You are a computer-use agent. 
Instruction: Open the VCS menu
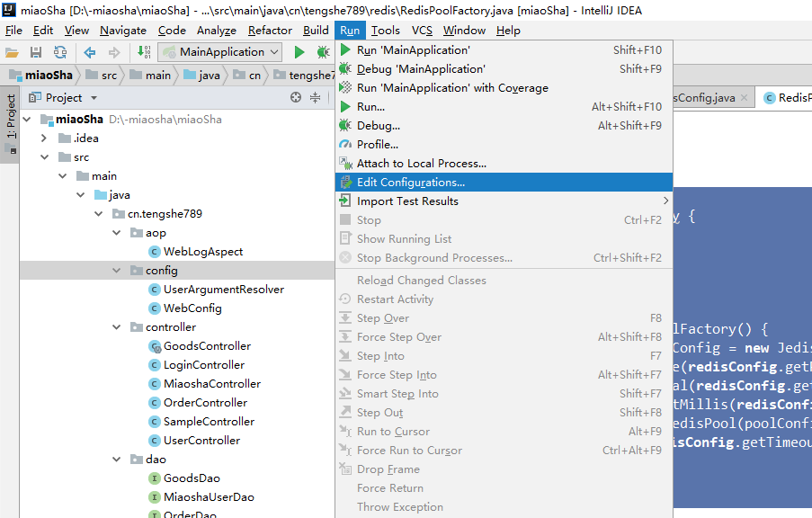[x=422, y=31]
